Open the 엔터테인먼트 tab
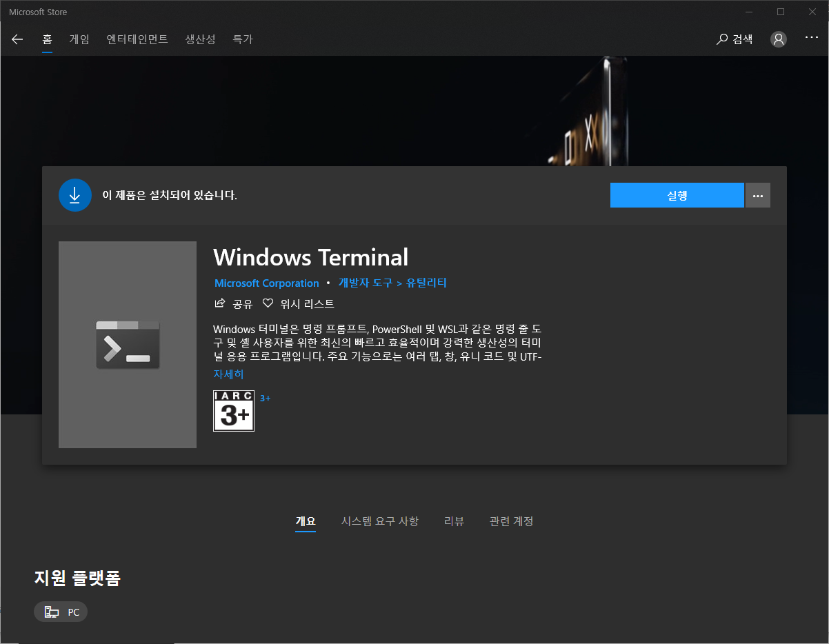The width and height of the screenshot is (829, 644). point(137,39)
